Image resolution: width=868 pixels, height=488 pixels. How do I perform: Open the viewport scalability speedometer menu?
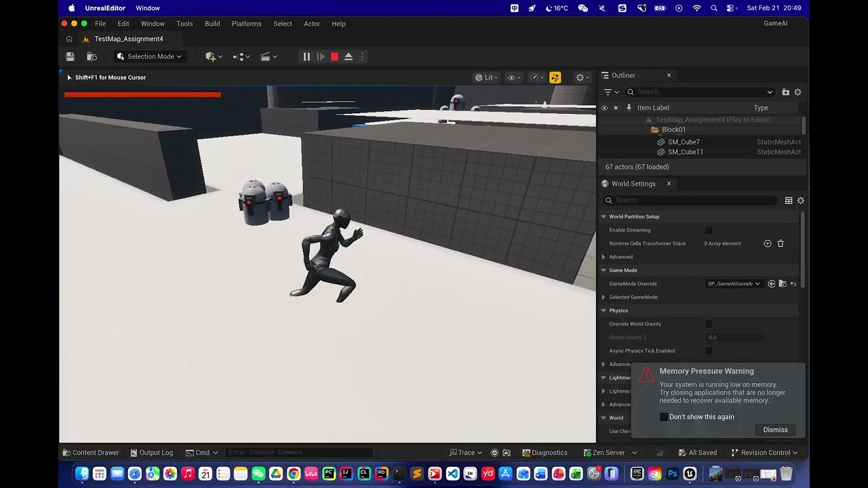tap(536, 77)
